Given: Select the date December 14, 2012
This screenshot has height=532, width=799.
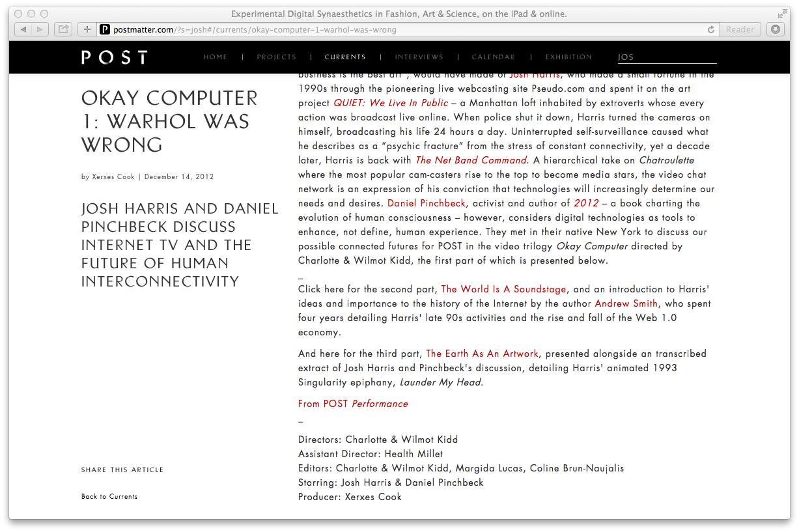Looking at the screenshot, I should pos(179,176).
